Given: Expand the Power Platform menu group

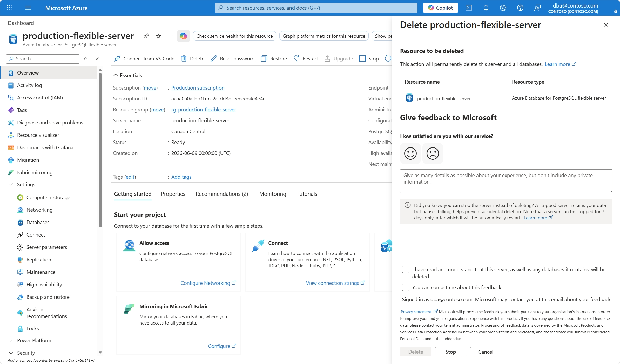Looking at the screenshot, I should (11, 340).
